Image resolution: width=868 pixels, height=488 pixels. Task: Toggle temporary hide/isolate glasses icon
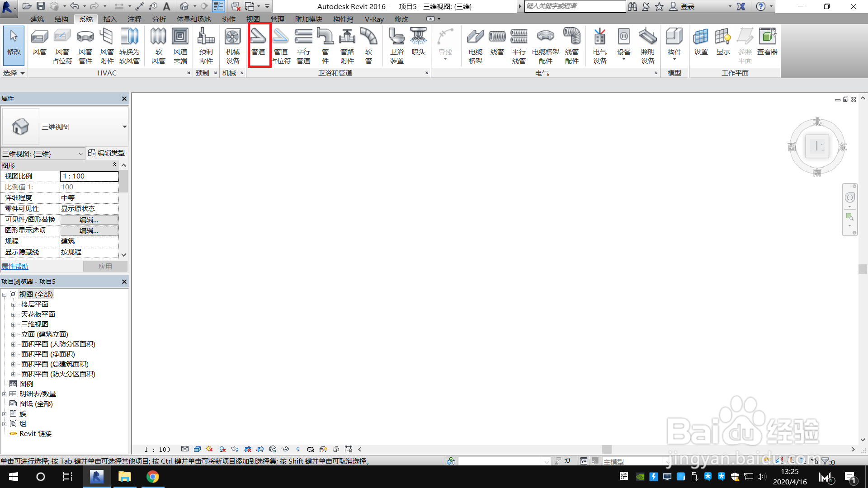point(285,449)
